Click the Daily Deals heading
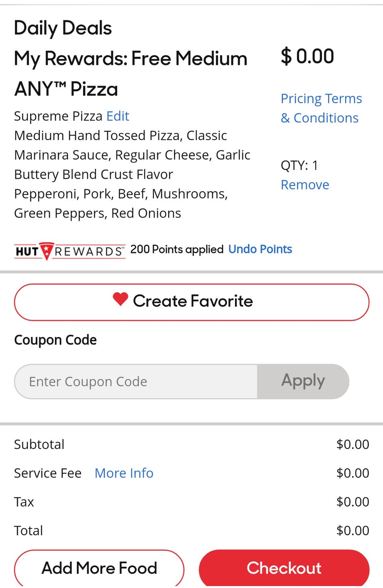 63,28
